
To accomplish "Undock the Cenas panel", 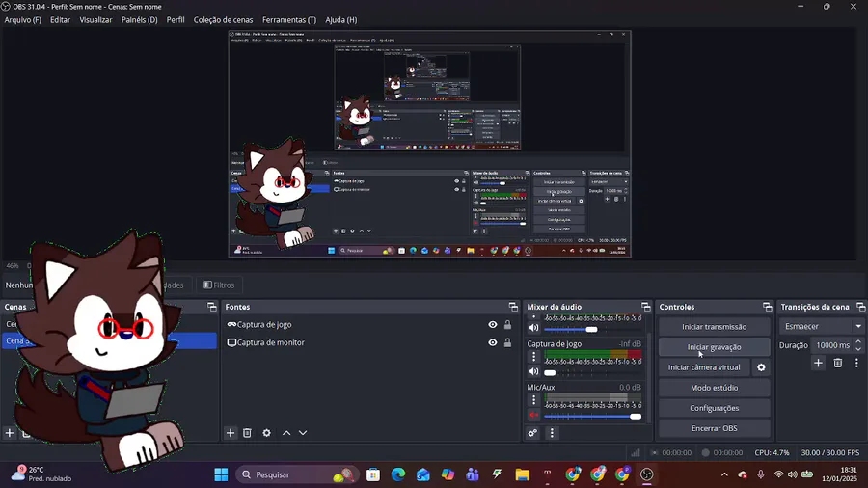I will click(x=212, y=307).
